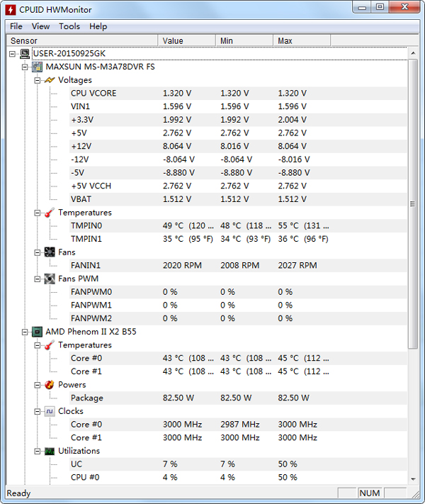Click the Max column header

(x=302, y=41)
